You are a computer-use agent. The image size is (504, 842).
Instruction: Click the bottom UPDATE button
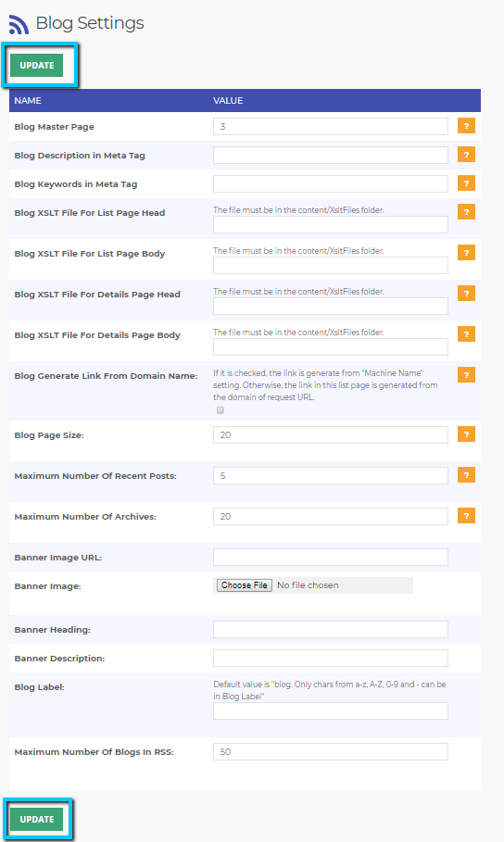[x=36, y=820]
